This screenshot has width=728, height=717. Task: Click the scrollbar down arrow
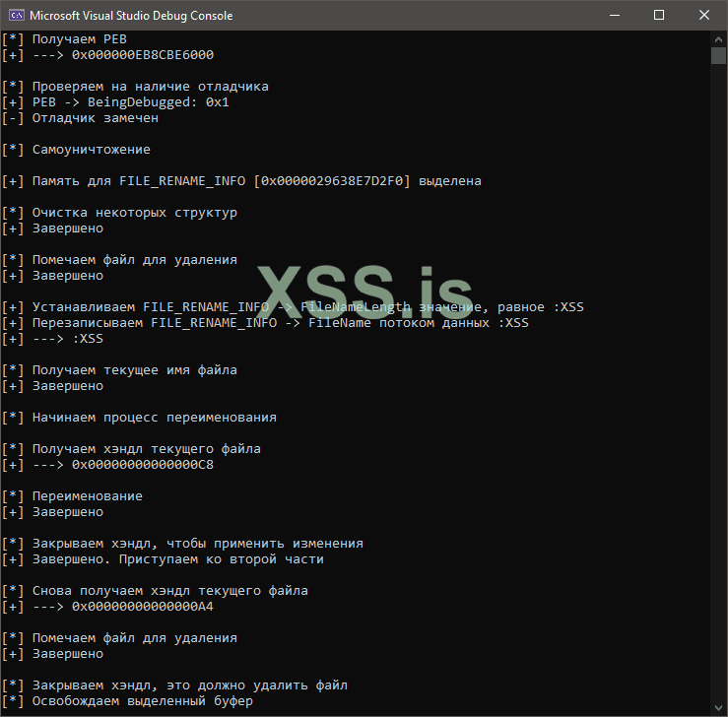coord(718,708)
